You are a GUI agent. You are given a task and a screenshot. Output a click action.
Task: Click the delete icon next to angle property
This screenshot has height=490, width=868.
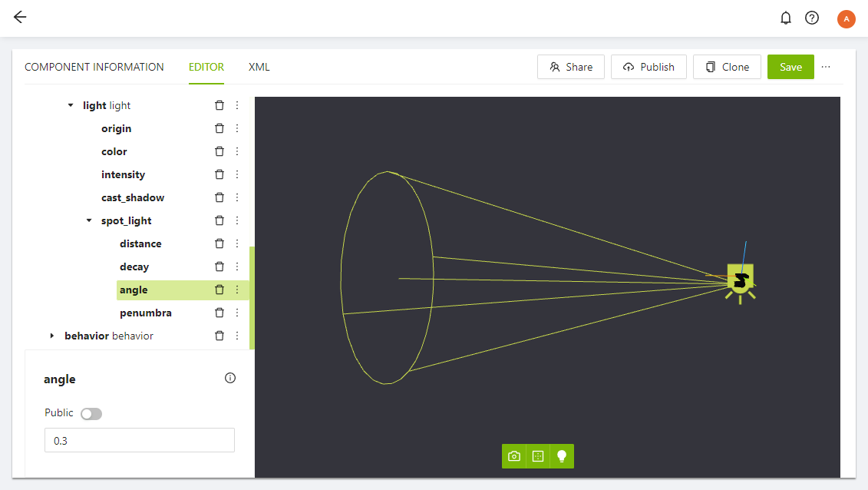(x=219, y=290)
